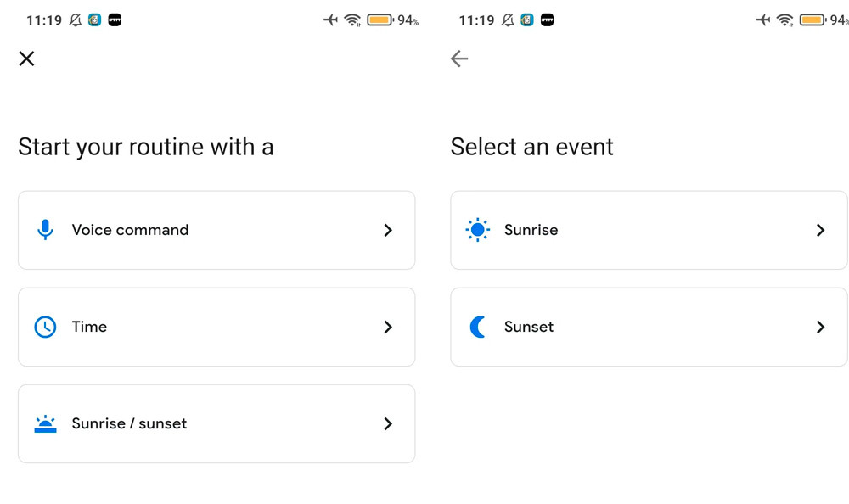The width and height of the screenshot is (849, 504).
Task: Tap the "Select an event" heading
Action: (x=531, y=147)
